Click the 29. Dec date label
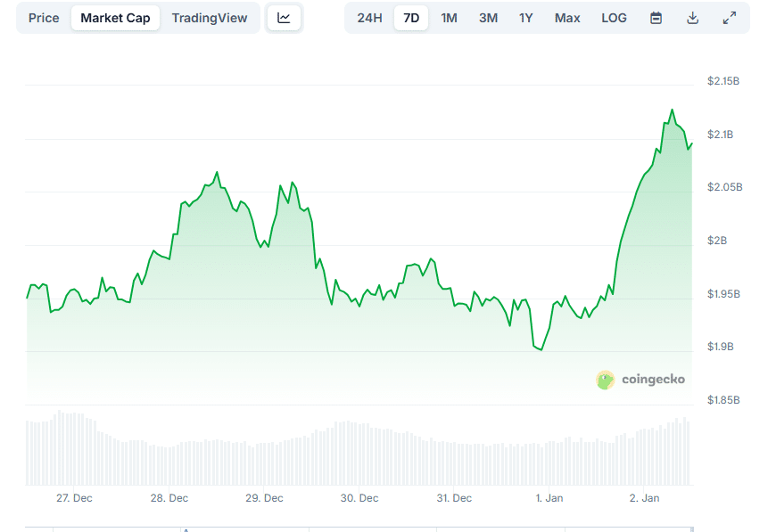The image size is (776, 532). click(x=264, y=498)
